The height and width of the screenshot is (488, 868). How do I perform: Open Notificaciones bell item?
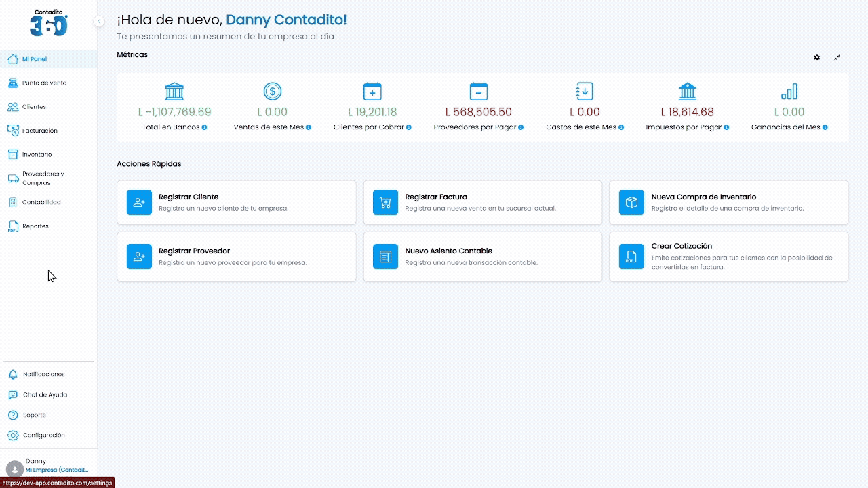click(48, 374)
